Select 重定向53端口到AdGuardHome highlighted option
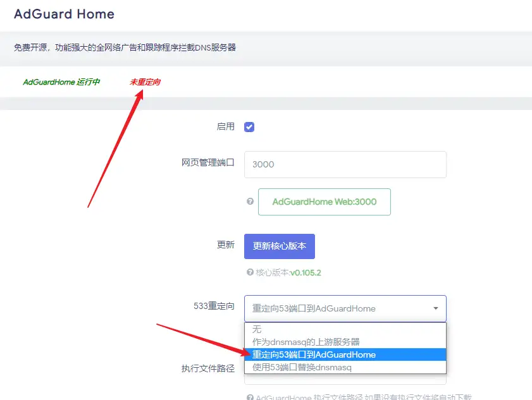 345,355
